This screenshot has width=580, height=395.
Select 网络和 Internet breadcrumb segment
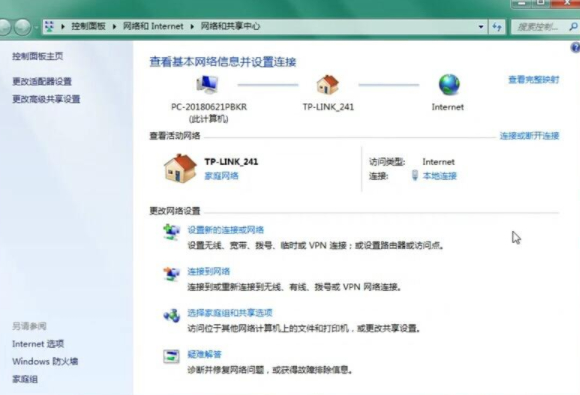(153, 26)
